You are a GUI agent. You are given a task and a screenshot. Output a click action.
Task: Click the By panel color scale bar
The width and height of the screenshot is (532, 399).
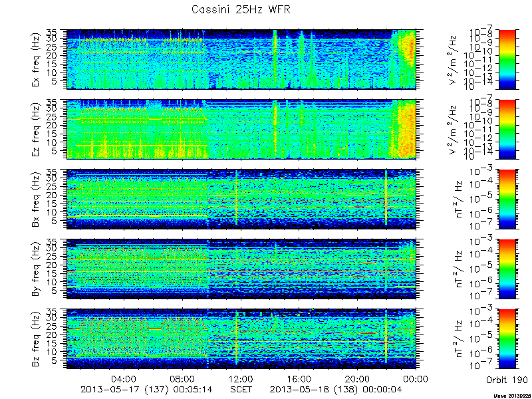click(507, 269)
